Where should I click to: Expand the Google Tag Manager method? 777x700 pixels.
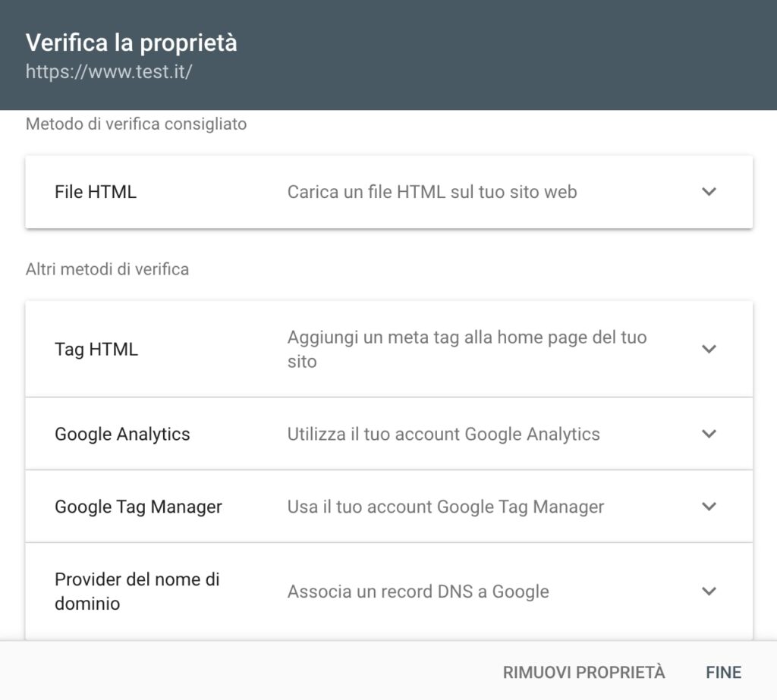(709, 507)
